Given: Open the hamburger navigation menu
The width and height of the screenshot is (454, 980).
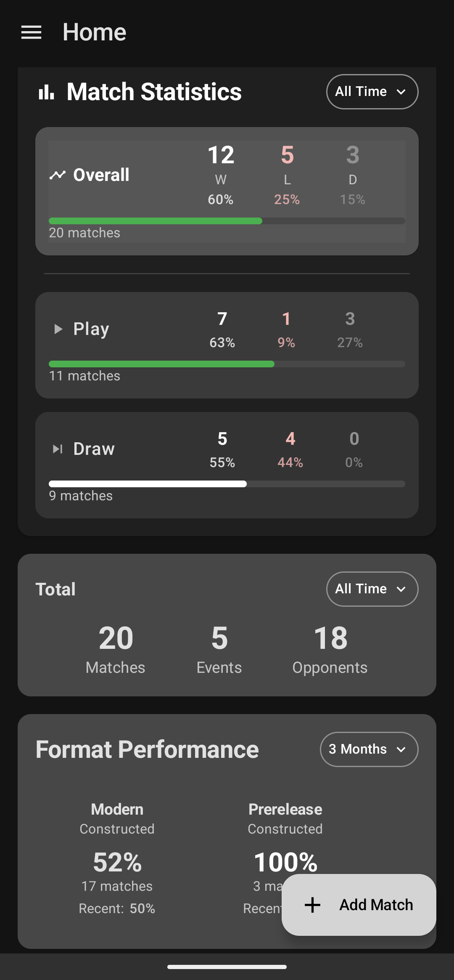Looking at the screenshot, I should (x=31, y=32).
